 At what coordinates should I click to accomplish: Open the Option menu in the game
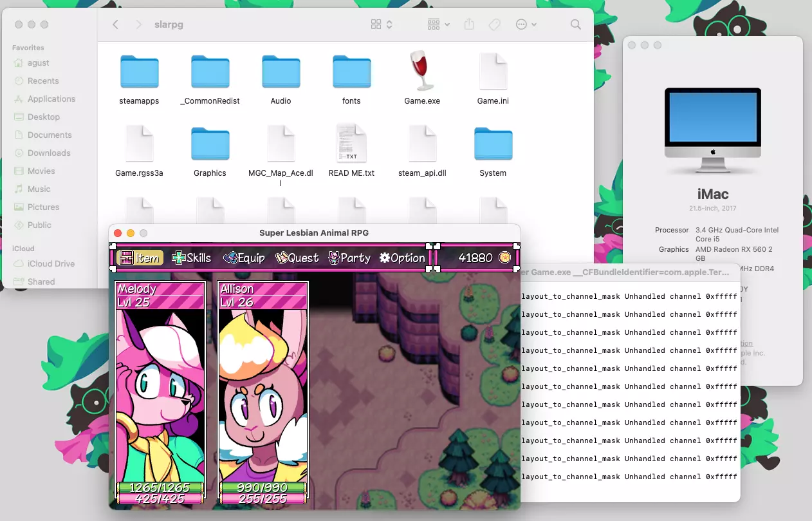402,258
